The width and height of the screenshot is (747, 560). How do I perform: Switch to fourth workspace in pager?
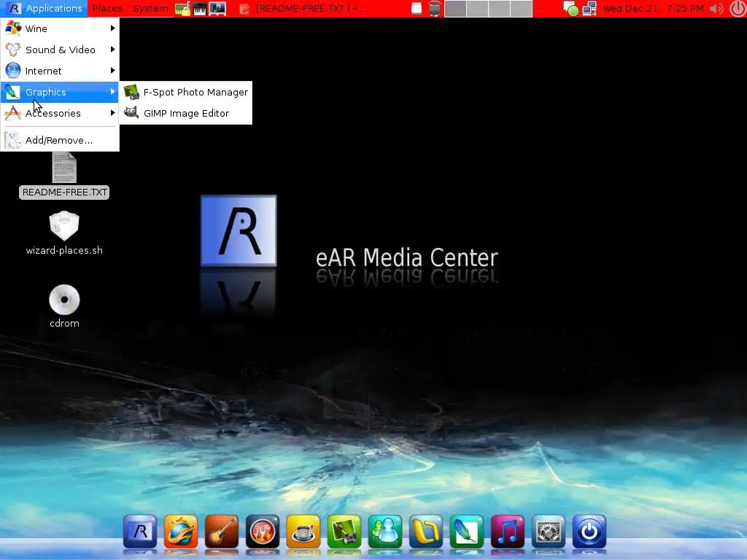521,8
